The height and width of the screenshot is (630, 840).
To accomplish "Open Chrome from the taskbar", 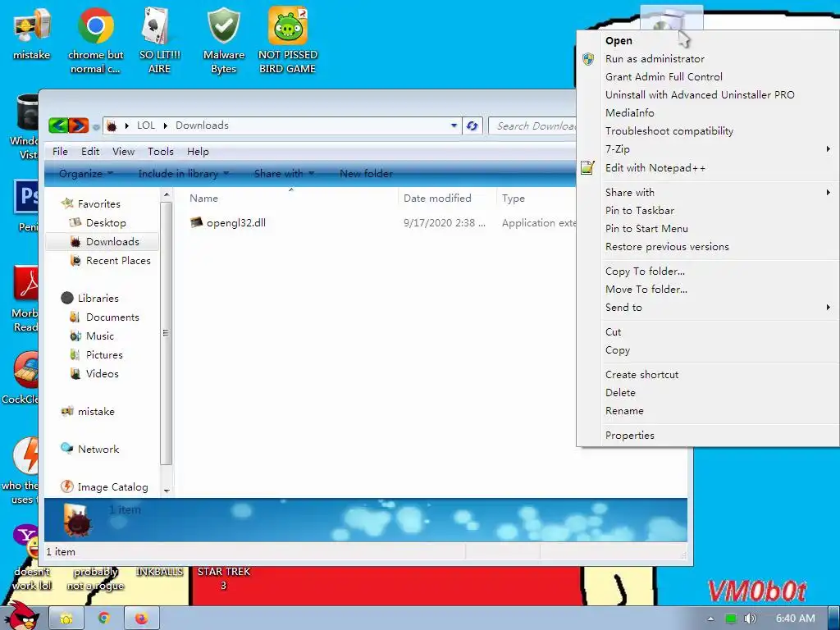I will tap(104, 619).
